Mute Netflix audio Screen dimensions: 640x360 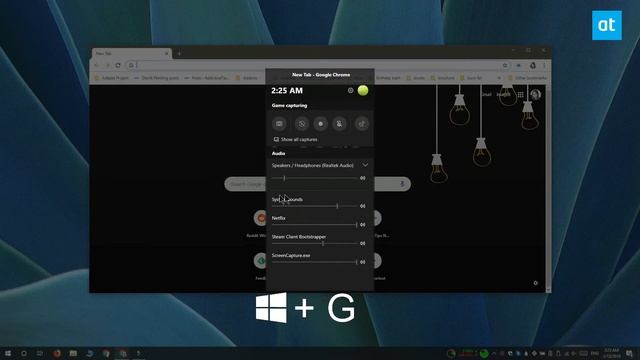[362, 225]
